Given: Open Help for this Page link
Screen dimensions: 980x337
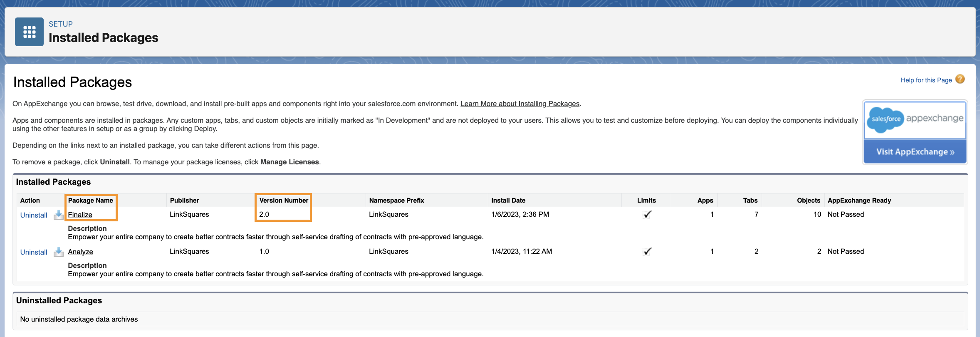Looking at the screenshot, I should tap(926, 80).
